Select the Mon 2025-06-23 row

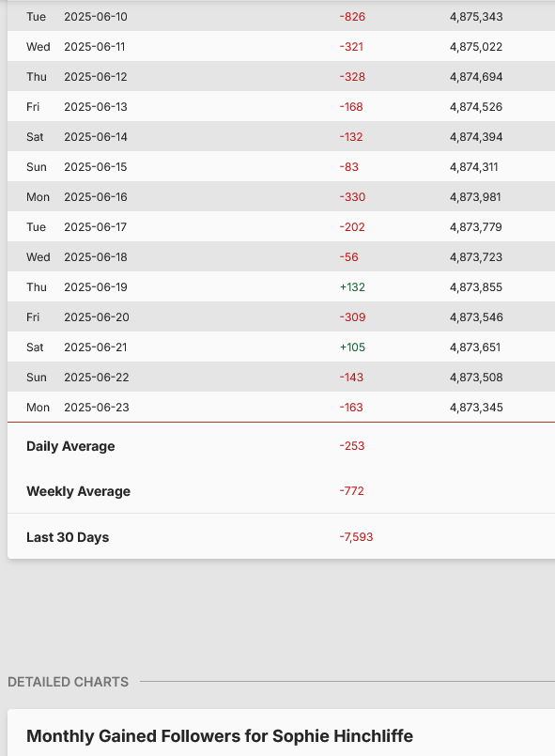tap(281, 407)
